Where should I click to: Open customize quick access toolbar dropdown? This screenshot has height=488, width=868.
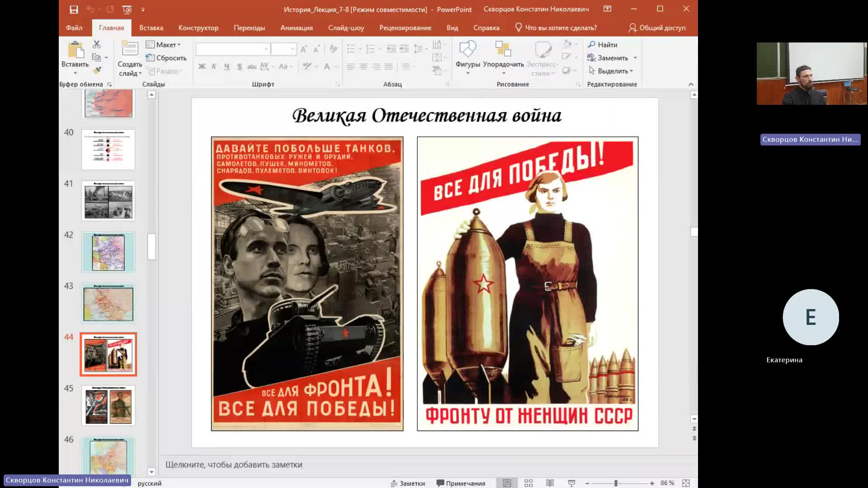[143, 9]
